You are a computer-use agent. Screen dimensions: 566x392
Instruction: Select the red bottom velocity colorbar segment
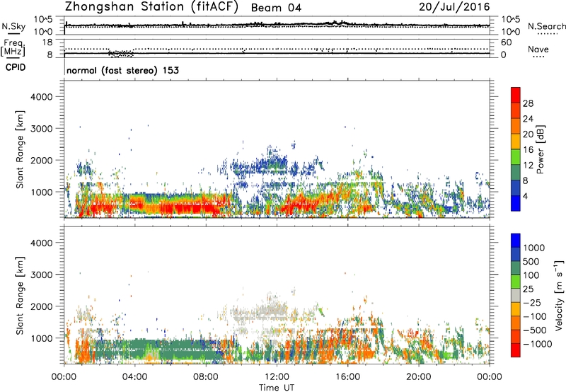pyautogui.click(x=516, y=350)
